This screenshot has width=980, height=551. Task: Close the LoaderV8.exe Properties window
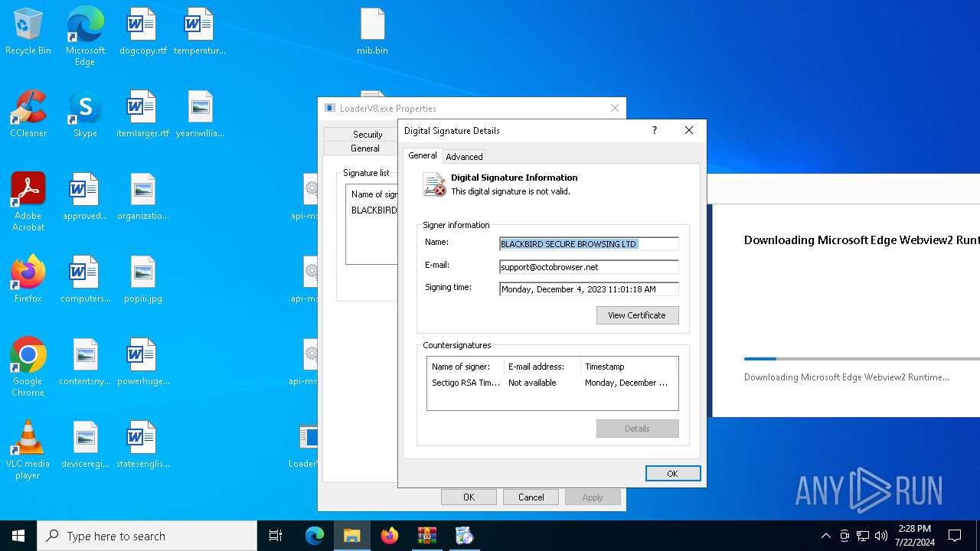click(x=615, y=108)
